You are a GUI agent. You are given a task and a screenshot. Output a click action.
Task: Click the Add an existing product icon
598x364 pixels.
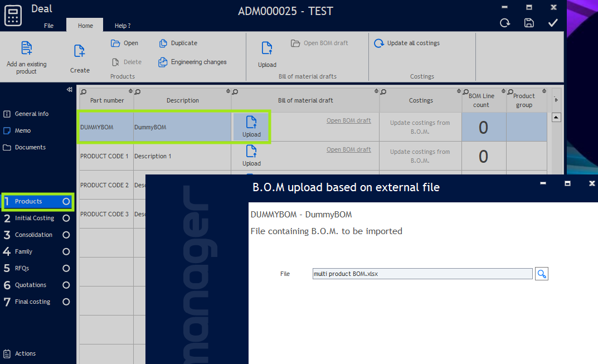pos(26,48)
